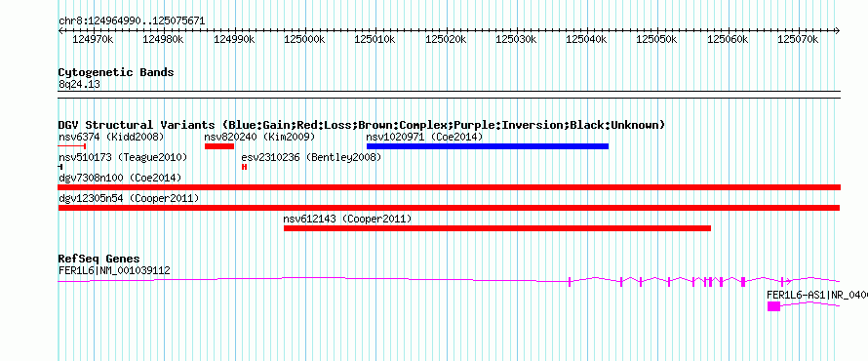Click the nsv6374 (Kidd2008) variant label
This screenshot has width=868, height=361.
coord(111,137)
